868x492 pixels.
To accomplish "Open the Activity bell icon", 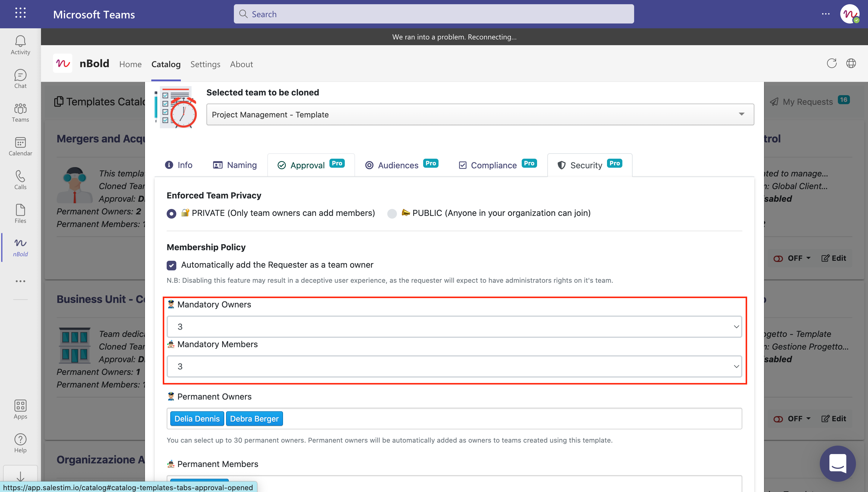I will 20,45.
